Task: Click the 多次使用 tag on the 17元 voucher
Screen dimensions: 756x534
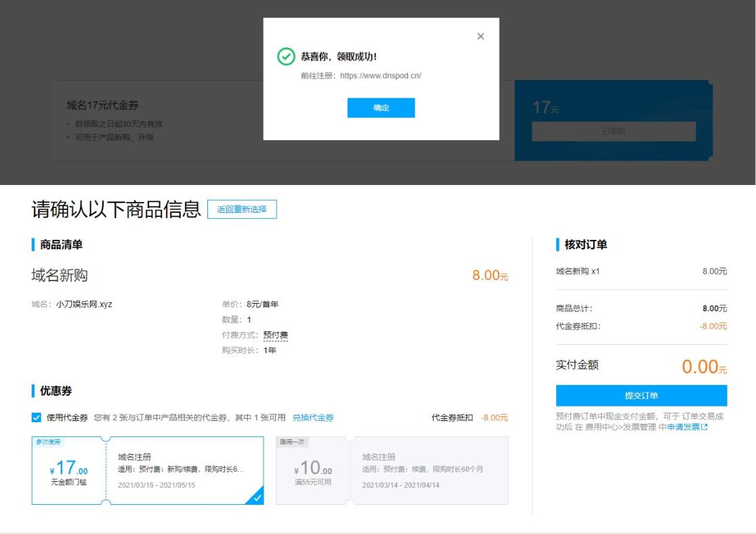Action: pos(48,441)
